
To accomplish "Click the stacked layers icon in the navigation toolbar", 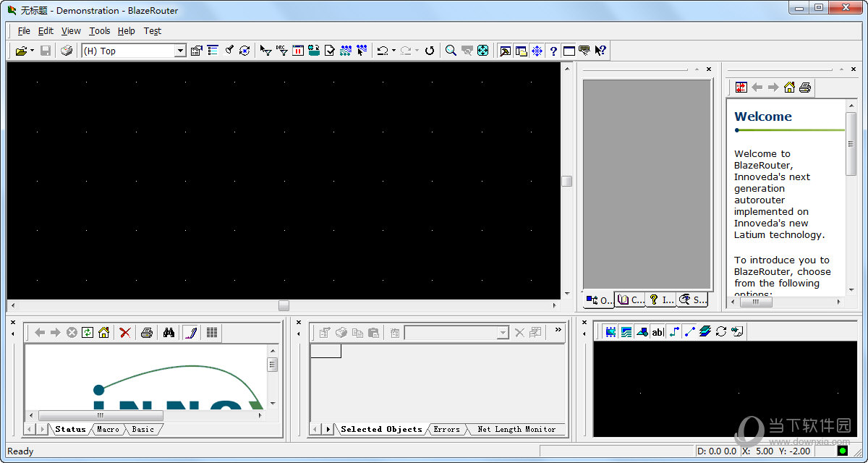I will click(x=705, y=331).
